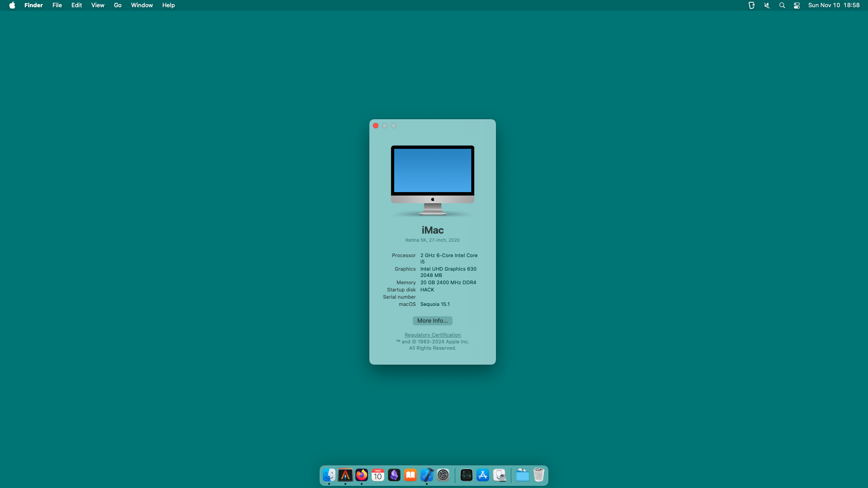Open the Regulatory Certification link
Image resolution: width=868 pixels, height=488 pixels.
click(433, 335)
